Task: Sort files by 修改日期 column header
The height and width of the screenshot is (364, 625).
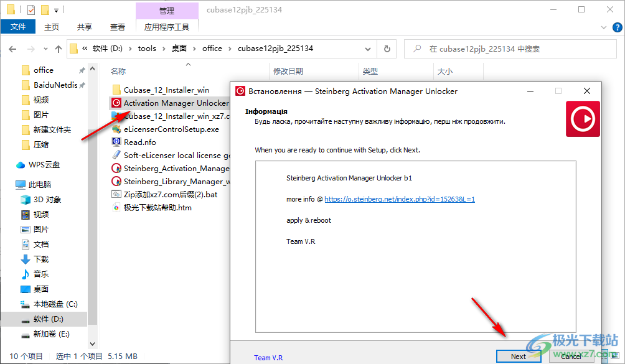Action: 288,72
